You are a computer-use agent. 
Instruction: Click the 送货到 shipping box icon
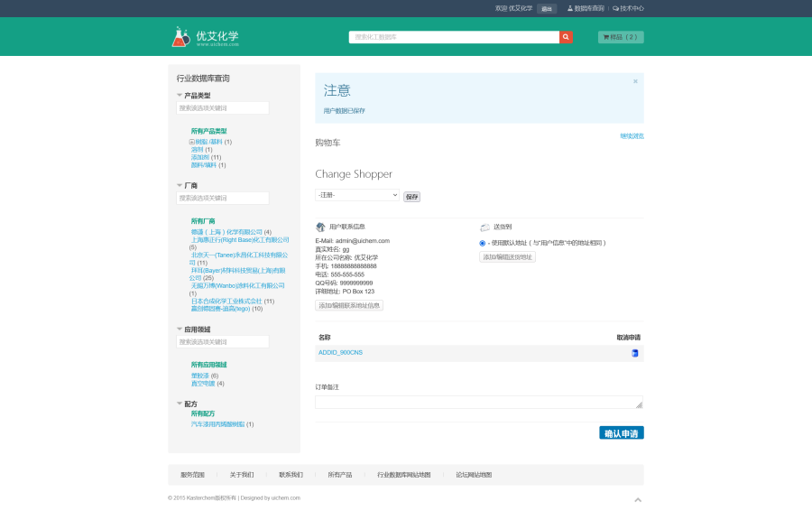[485, 226]
